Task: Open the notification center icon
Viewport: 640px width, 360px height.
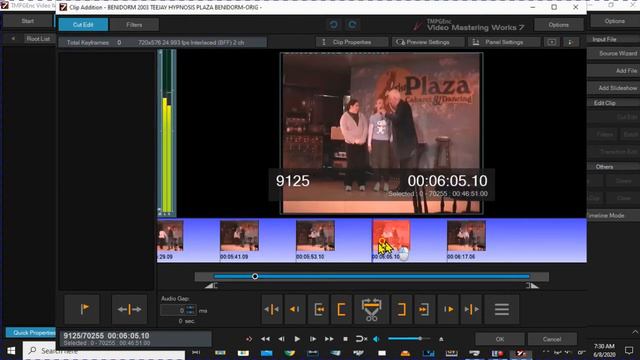Action: 629,350
